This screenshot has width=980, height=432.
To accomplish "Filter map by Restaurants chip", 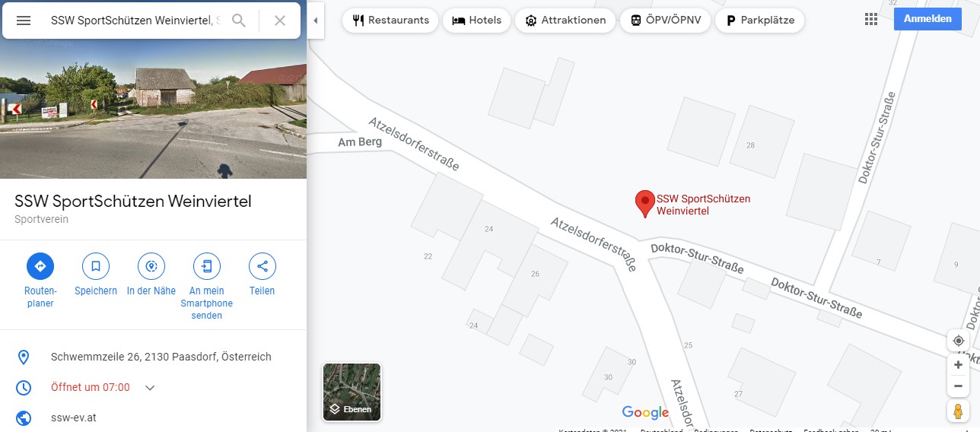I will click(x=390, y=21).
